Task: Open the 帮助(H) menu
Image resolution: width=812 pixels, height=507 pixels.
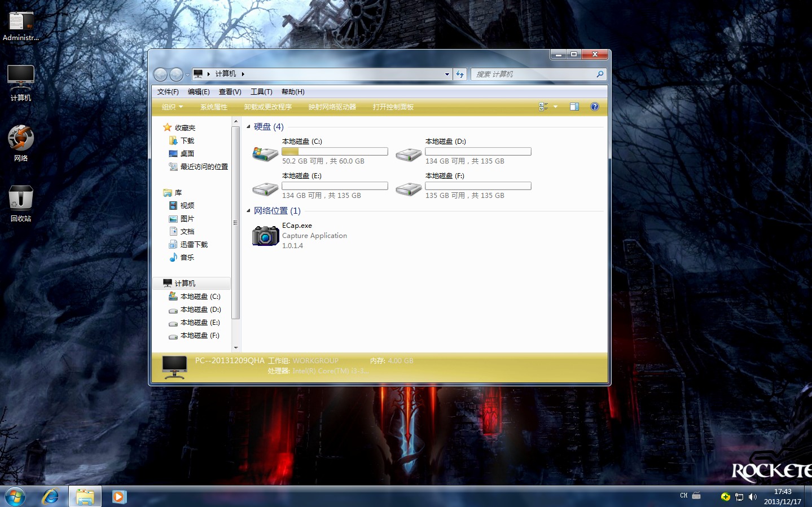Action: (293, 91)
